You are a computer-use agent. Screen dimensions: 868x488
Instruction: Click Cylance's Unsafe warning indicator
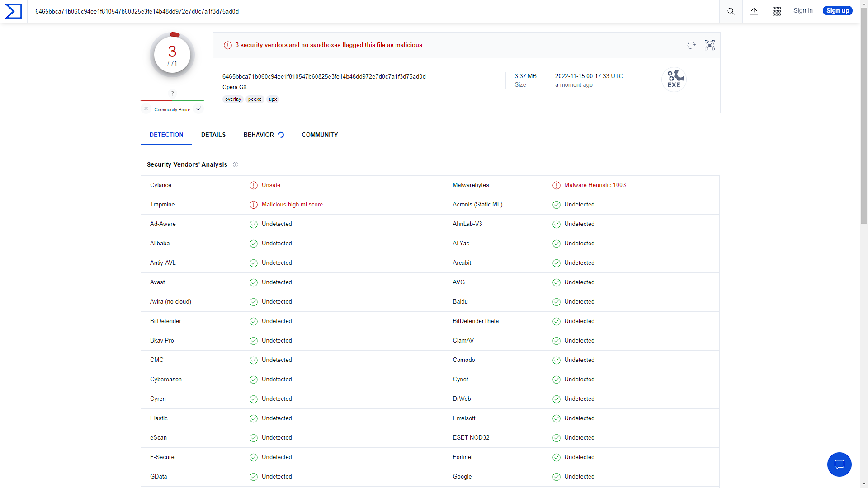253,185
